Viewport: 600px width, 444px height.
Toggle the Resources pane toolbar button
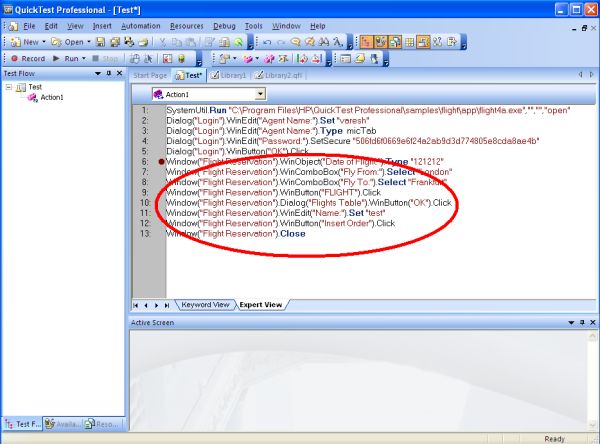[x=395, y=42]
